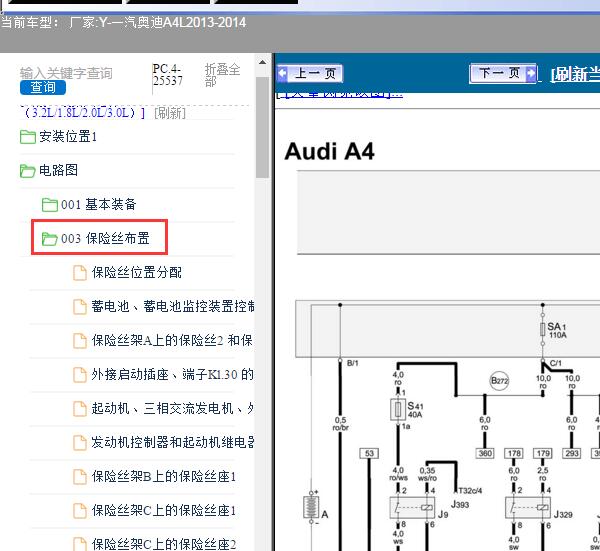Click document icon beside 保险丝位置分配
The height and width of the screenshot is (551, 600).
pos(80,273)
